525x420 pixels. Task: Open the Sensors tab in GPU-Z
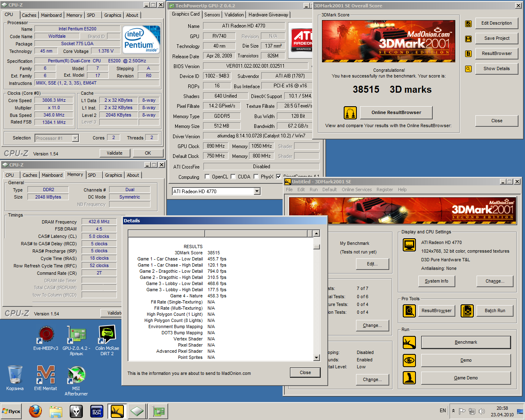point(212,15)
